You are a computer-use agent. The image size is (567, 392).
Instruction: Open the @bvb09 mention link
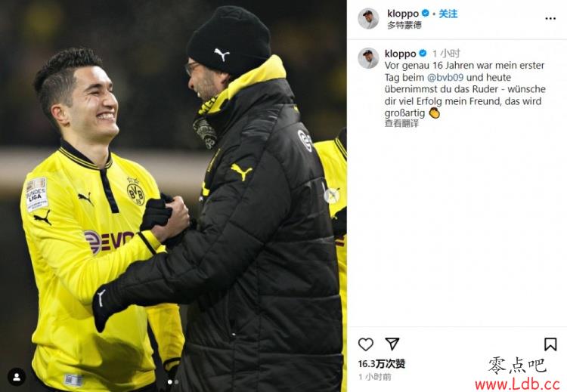pyautogui.click(x=445, y=77)
